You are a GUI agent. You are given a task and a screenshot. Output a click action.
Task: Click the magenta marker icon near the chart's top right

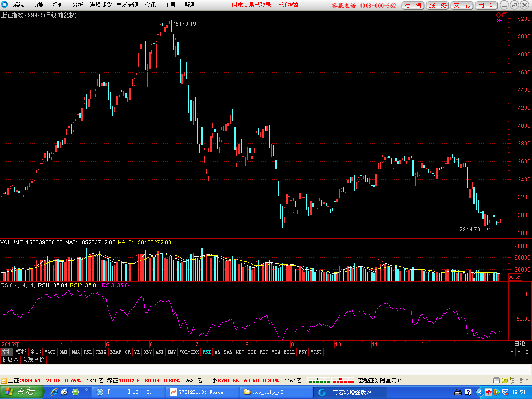click(499, 20)
